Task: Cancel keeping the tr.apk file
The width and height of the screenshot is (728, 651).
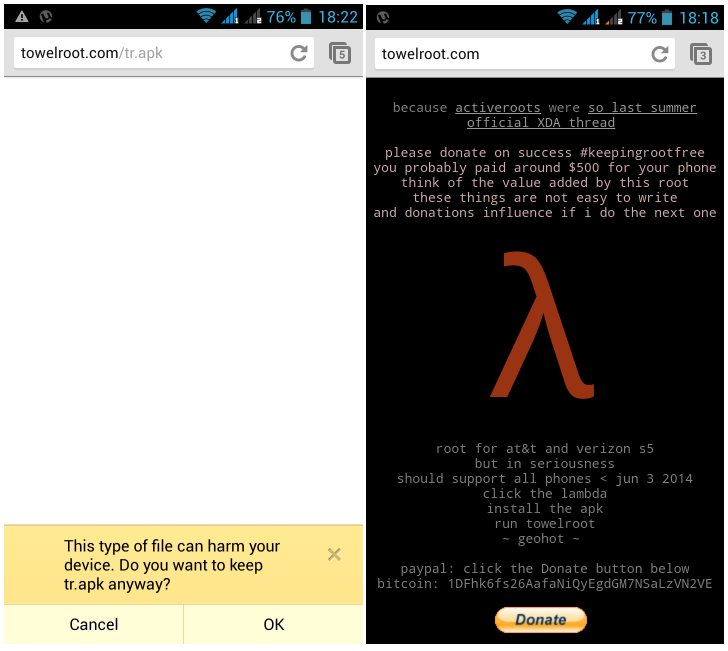Action: (x=94, y=625)
